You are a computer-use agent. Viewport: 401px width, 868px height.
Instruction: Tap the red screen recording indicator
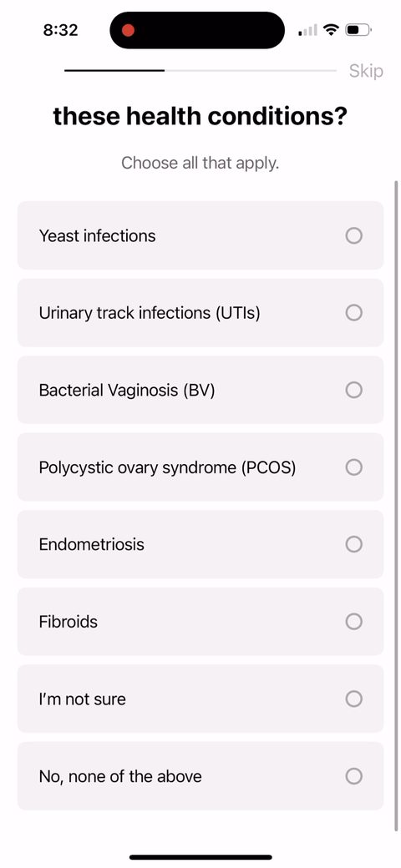[129, 30]
